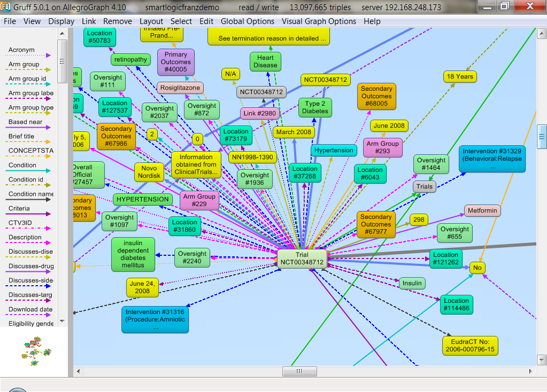547x392 pixels.
Task: Click the horizontal scrollbar thumb below graph
Action: click(x=299, y=371)
